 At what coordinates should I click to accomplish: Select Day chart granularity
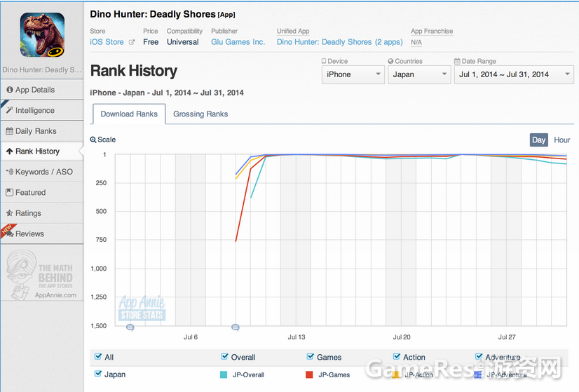click(x=539, y=140)
